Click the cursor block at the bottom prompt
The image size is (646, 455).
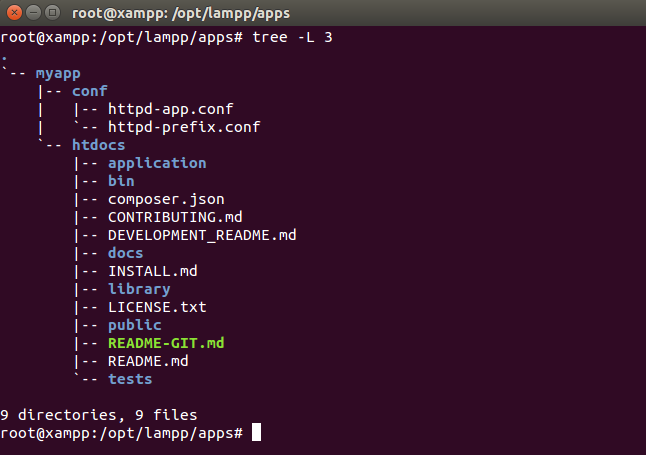tap(256, 432)
